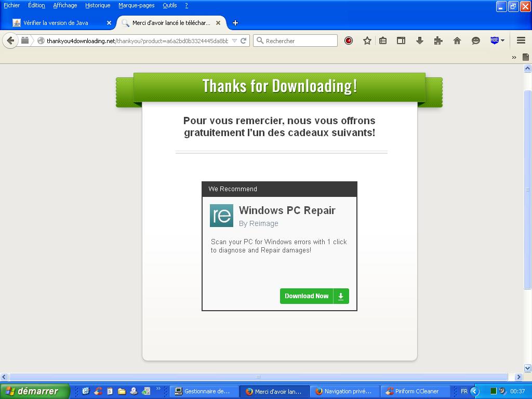532x399 pixels.
Task: Open the Édition menu
Action: tap(36, 5)
